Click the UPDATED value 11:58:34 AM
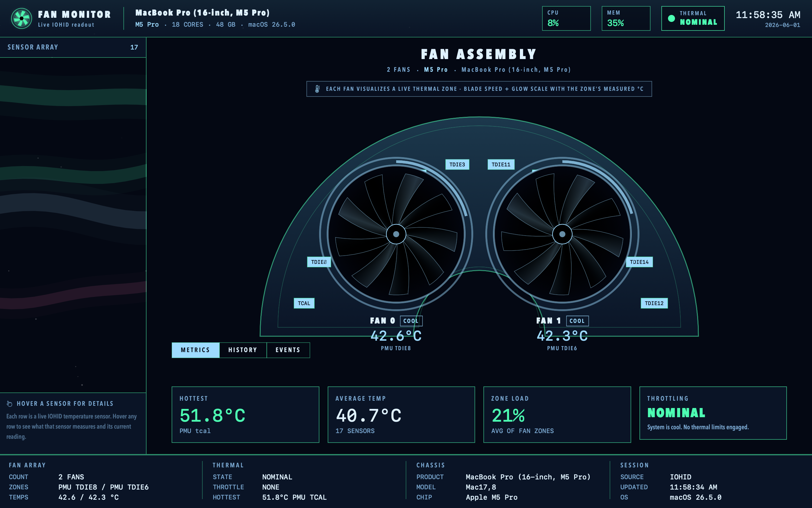This screenshot has height=508, width=812. (693, 487)
